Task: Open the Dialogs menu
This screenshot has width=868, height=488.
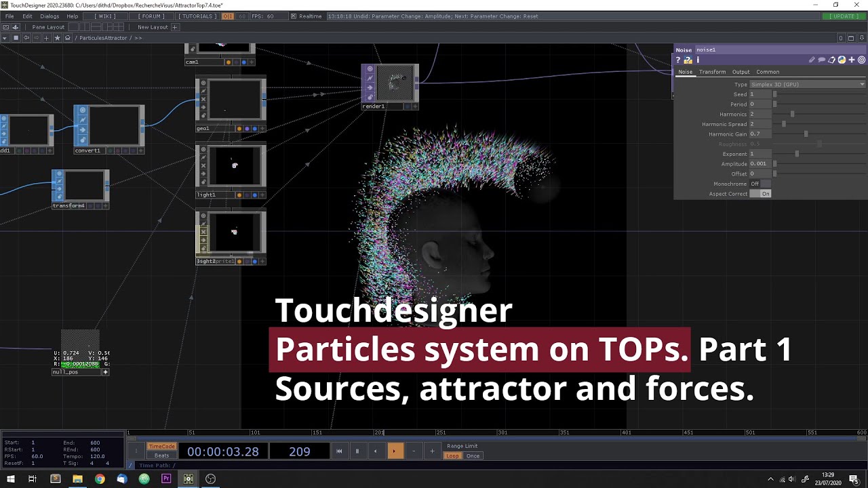Action: (x=50, y=16)
